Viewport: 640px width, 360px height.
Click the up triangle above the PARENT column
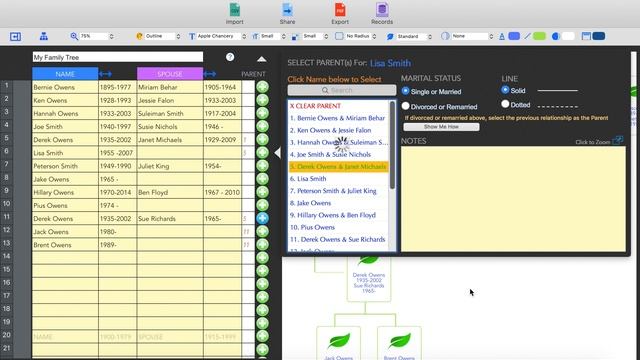pyautogui.click(x=262, y=59)
